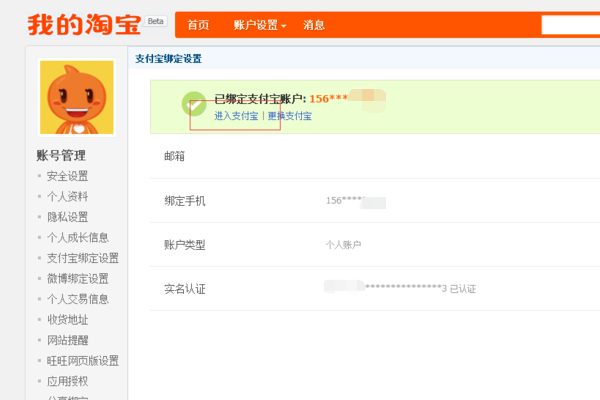Open 旺旺网页版设置 in sidebar
The height and width of the screenshot is (400, 600).
[x=83, y=361]
